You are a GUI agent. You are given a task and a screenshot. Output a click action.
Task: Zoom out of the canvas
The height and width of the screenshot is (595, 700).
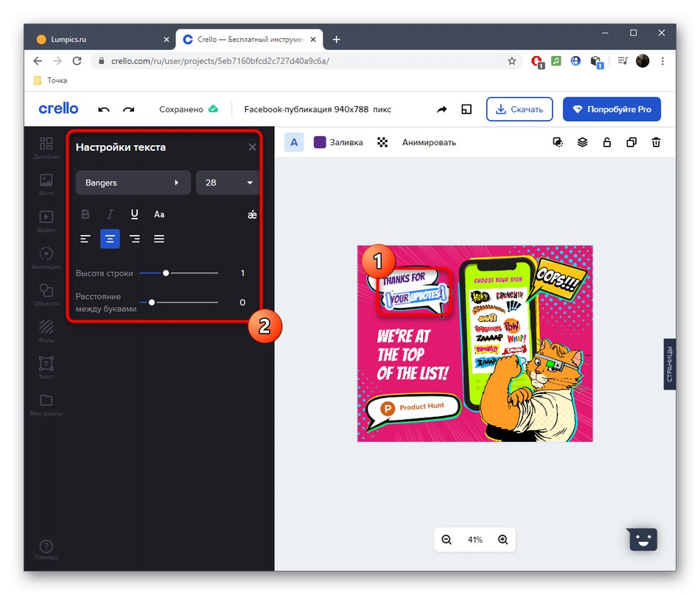(x=447, y=540)
